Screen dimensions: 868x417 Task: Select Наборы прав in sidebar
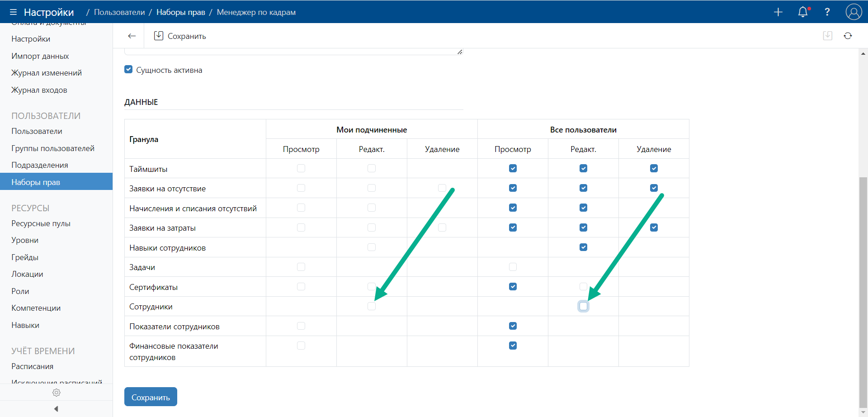tap(56, 181)
